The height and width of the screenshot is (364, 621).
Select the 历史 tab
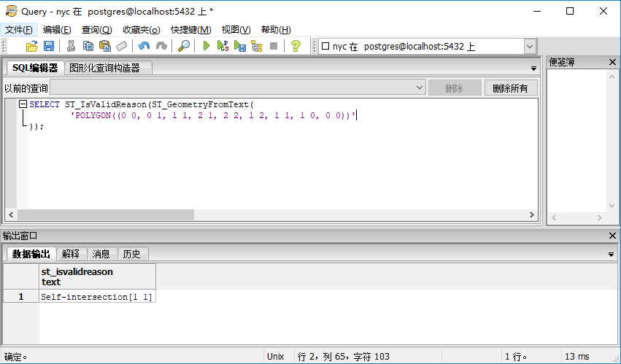(x=132, y=254)
